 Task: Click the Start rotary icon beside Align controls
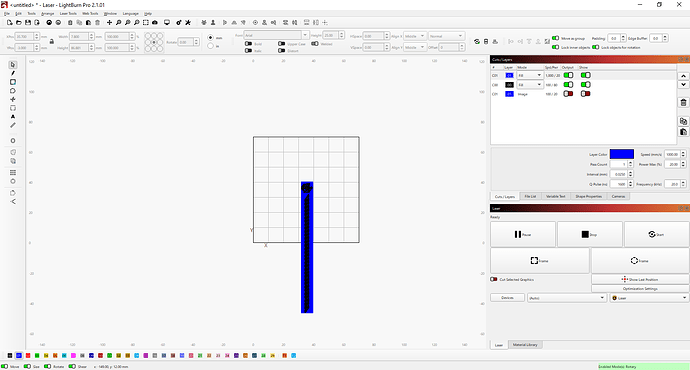tap(477, 41)
